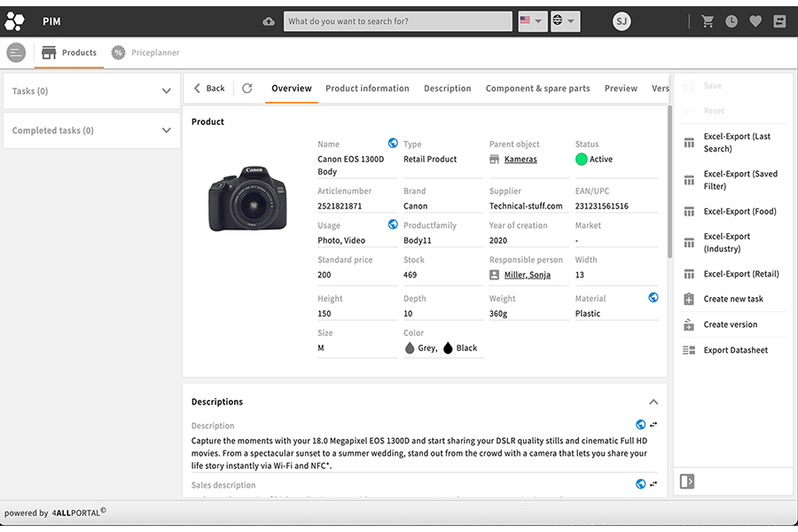Click the Material value Plastic
Viewport: 798px width, 532px height.
pos(588,314)
